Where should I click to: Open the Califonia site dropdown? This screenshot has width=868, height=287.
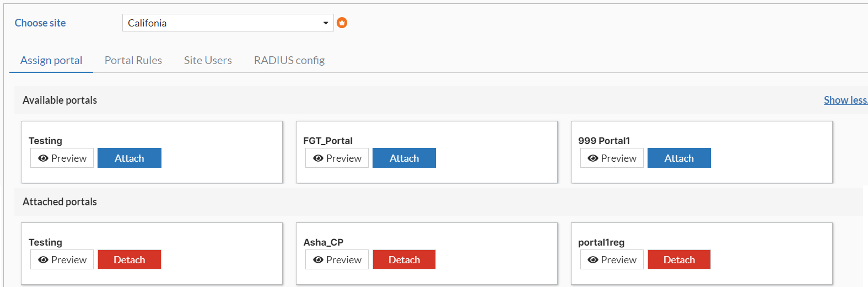tap(228, 23)
